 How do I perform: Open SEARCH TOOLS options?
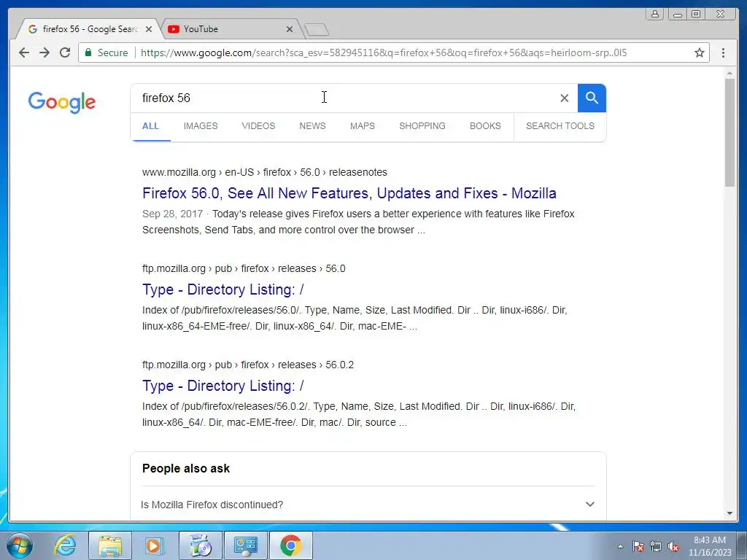[560, 126]
